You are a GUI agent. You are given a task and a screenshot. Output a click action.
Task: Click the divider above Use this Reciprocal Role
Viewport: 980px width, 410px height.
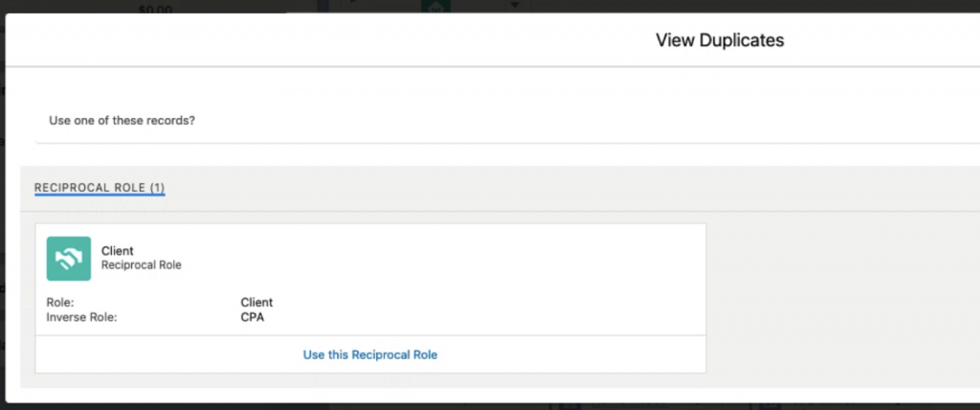(370, 335)
